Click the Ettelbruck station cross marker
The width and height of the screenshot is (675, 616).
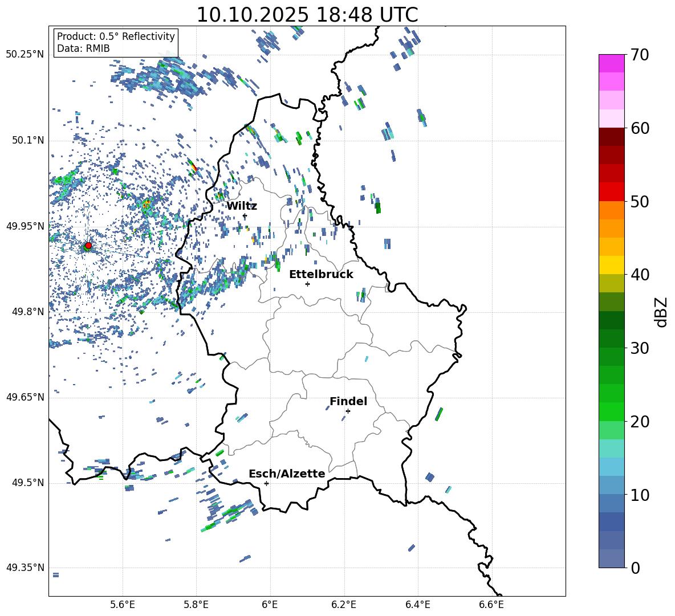pos(307,284)
